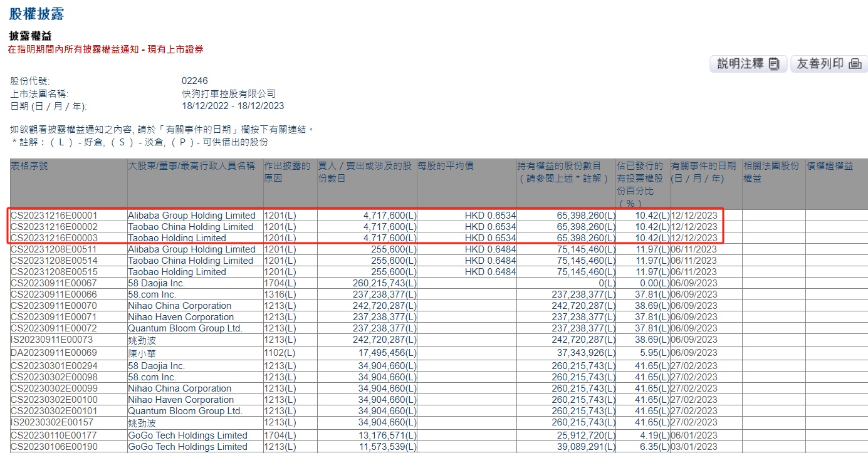The height and width of the screenshot is (453, 868).
Task: Click Taobao Holding Limited in CS20231216E00003 row
Action: tap(177, 238)
